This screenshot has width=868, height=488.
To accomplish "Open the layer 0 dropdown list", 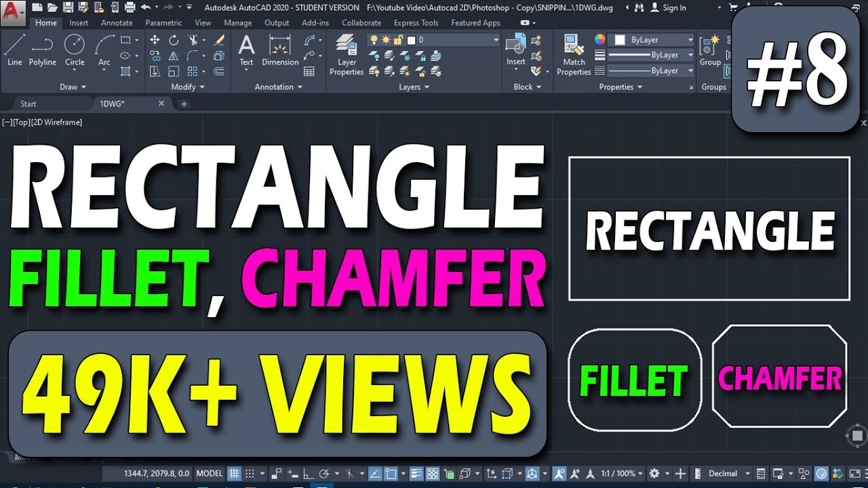I will [x=496, y=41].
